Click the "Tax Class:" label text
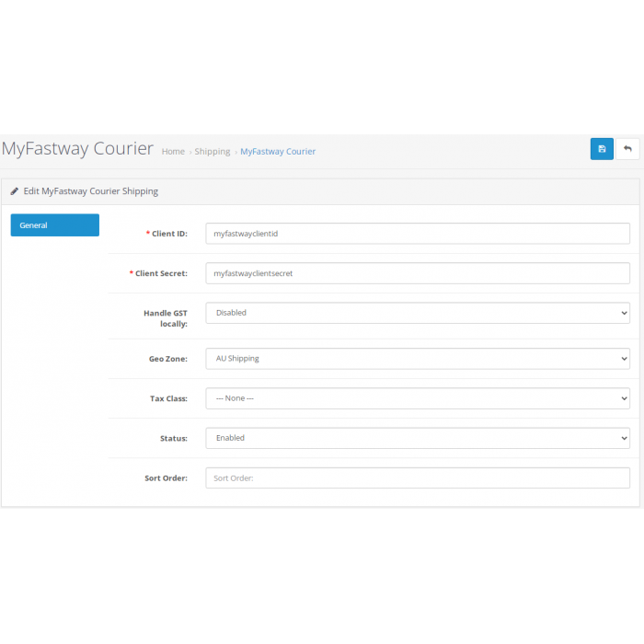 (168, 398)
